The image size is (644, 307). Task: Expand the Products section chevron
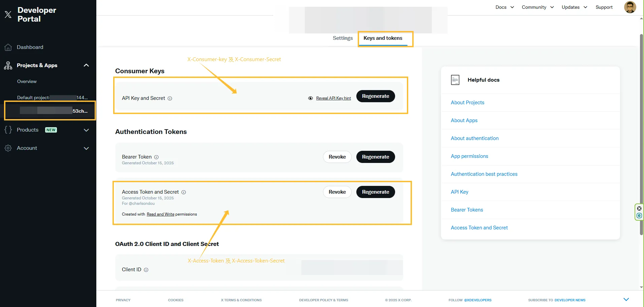click(x=86, y=130)
